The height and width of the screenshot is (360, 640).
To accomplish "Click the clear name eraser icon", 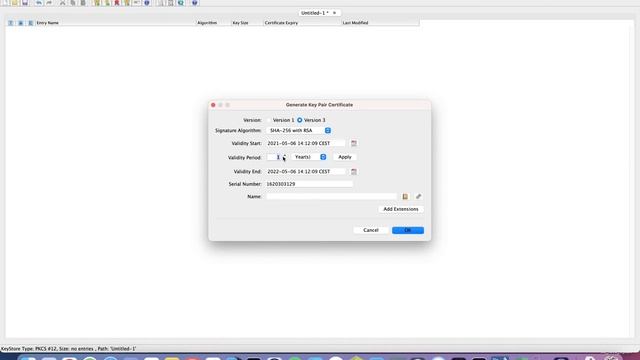I will 418,196.
